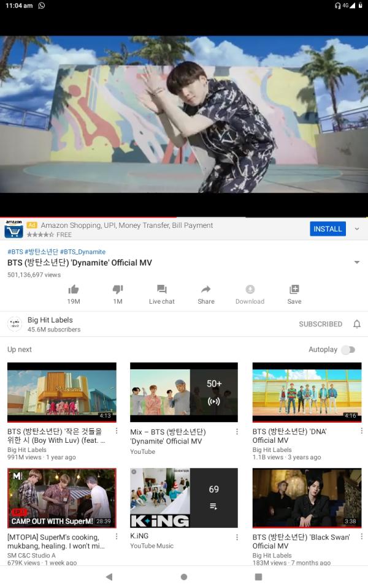Tap the Download icon
The height and width of the screenshot is (588, 368).
pyautogui.click(x=250, y=289)
